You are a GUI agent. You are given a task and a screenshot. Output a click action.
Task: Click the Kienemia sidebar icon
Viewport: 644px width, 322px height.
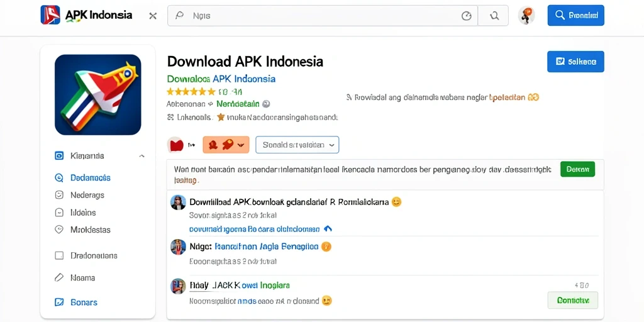[x=59, y=156]
